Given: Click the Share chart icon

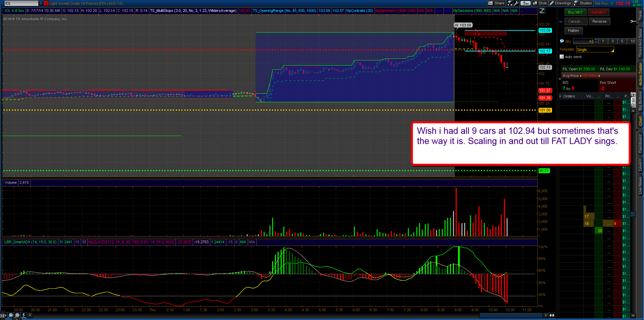Looking at the screenshot, I should point(496,3).
